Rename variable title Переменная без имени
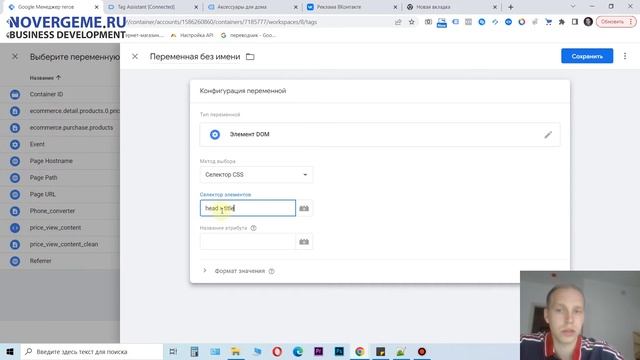Image resolution: width=640 pixels, height=360 pixels. [x=195, y=57]
